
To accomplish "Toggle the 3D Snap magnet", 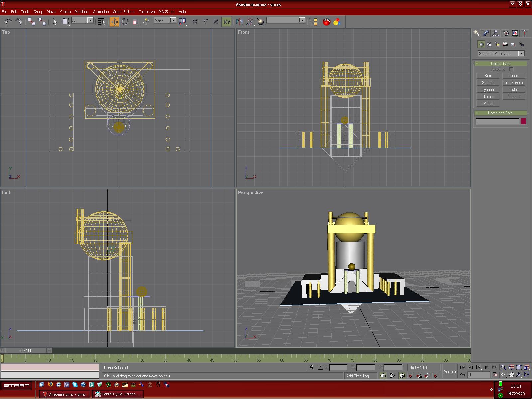I will (x=411, y=376).
